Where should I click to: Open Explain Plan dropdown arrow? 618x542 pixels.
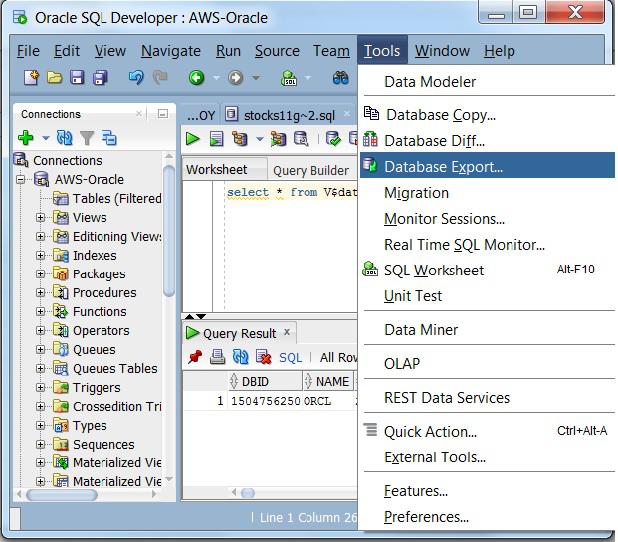point(259,139)
